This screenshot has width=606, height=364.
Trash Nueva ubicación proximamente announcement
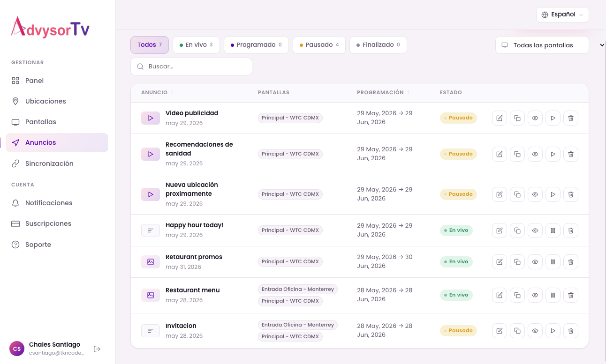571,194
